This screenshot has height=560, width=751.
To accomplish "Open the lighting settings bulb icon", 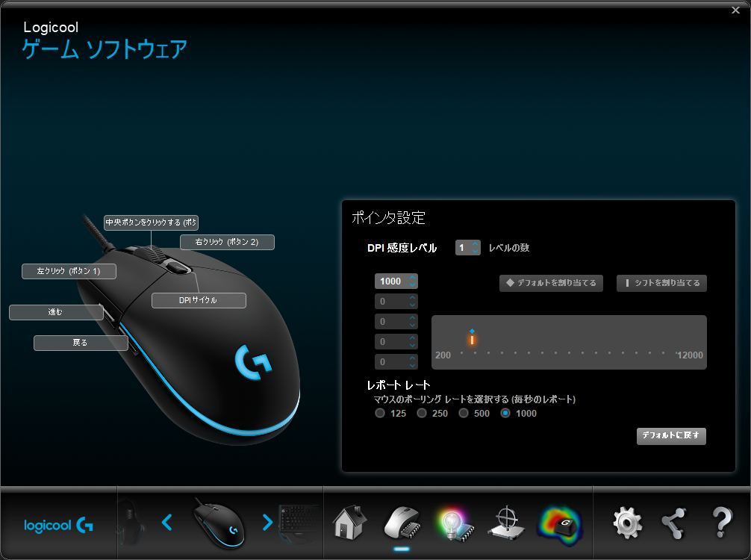I will [454, 523].
